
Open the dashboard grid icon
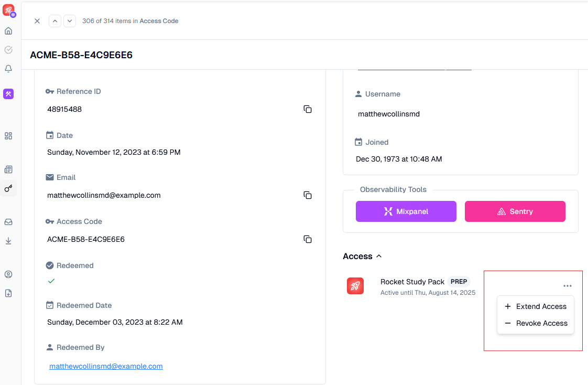point(8,136)
